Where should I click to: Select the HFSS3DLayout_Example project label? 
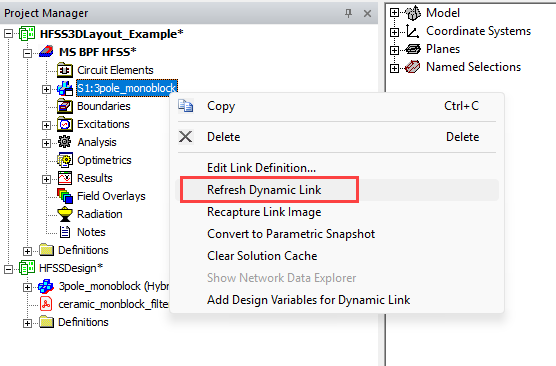click(112, 34)
